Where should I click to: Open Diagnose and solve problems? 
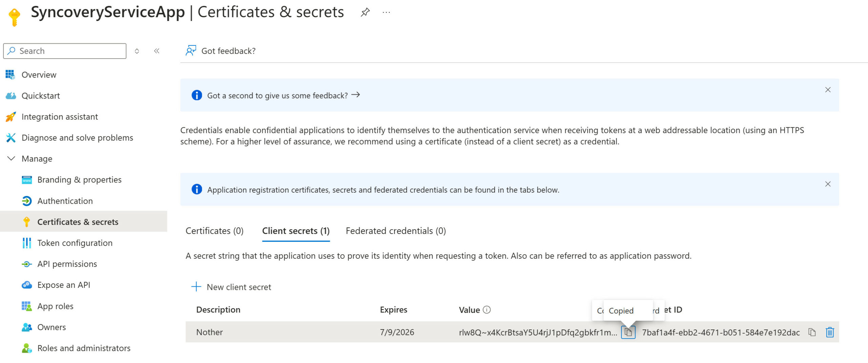(x=77, y=137)
